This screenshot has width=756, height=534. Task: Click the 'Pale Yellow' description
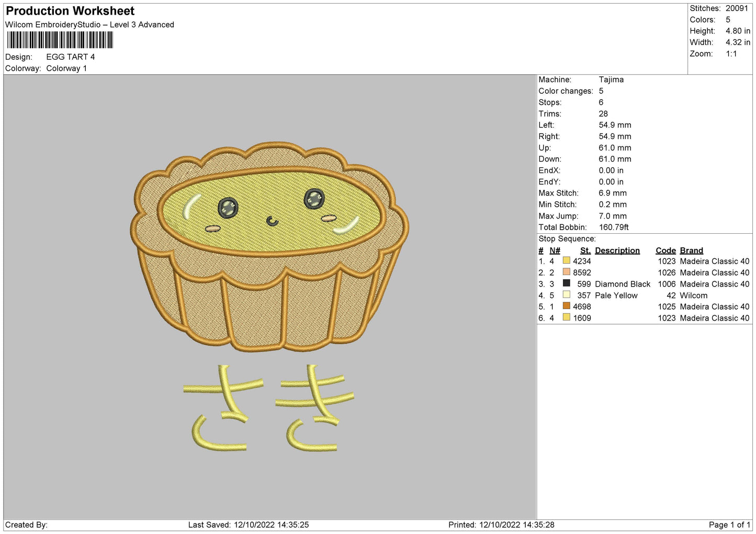point(616,296)
